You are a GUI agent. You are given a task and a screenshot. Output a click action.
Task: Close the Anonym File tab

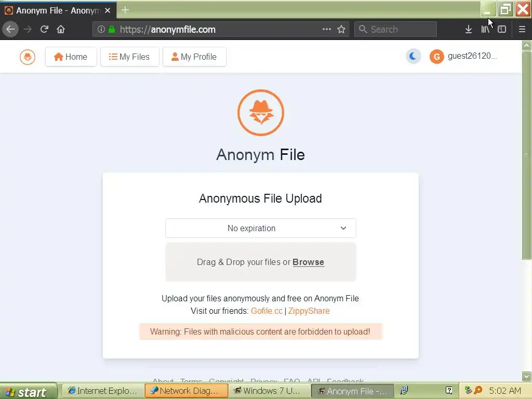108,10
